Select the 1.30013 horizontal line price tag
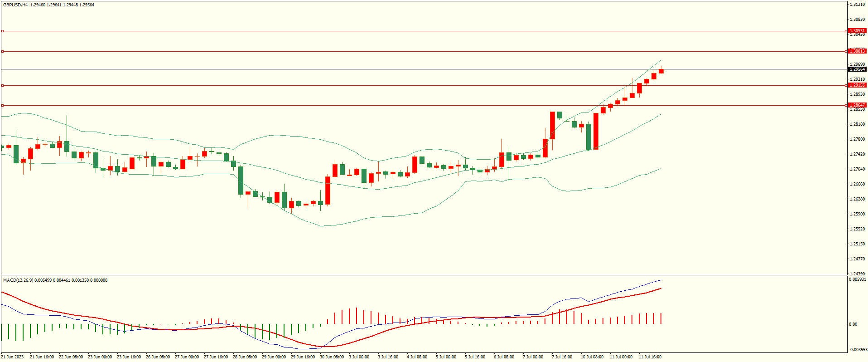 857,51
